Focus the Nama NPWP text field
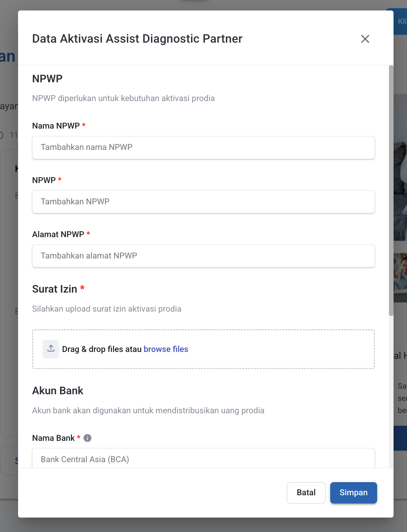The image size is (407, 532). click(x=203, y=148)
